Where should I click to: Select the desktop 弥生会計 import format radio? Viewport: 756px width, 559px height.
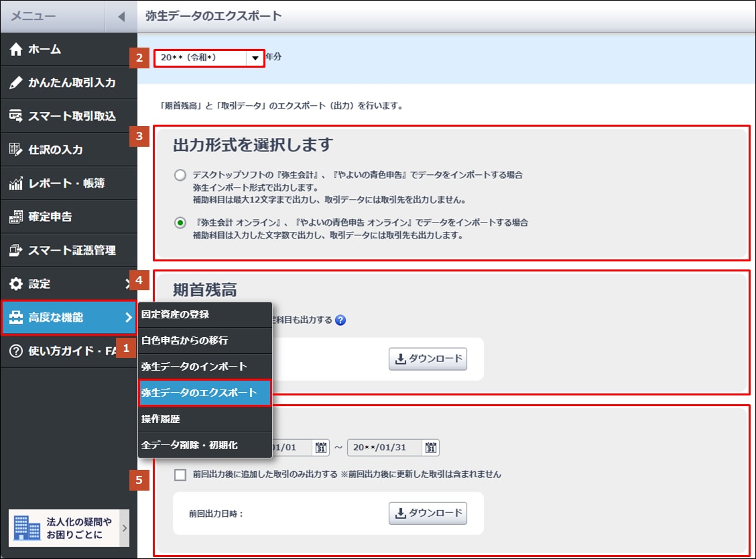point(180,175)
